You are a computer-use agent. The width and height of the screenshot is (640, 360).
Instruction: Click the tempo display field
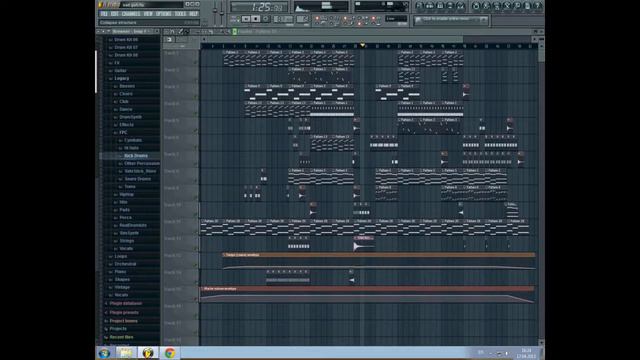[x=283, y=19]
